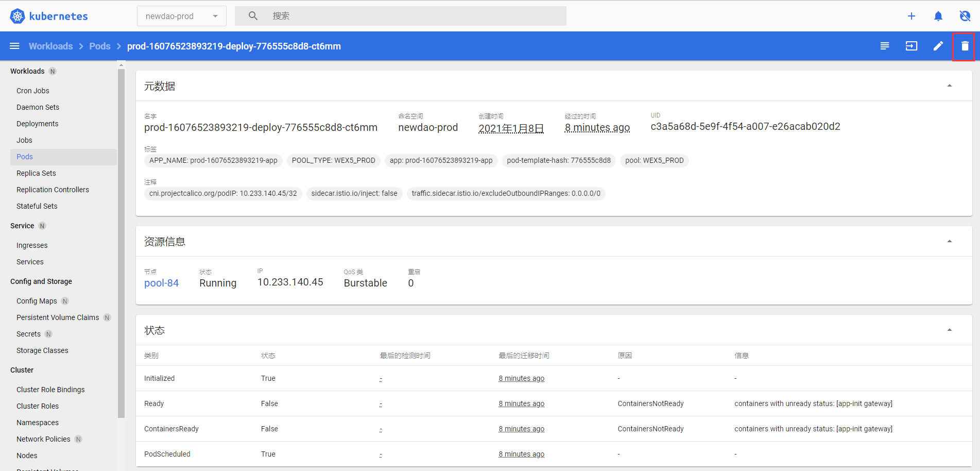Click the cni.projectcalico.org/podIP annotation chip
980x471 pixels.
223,193
